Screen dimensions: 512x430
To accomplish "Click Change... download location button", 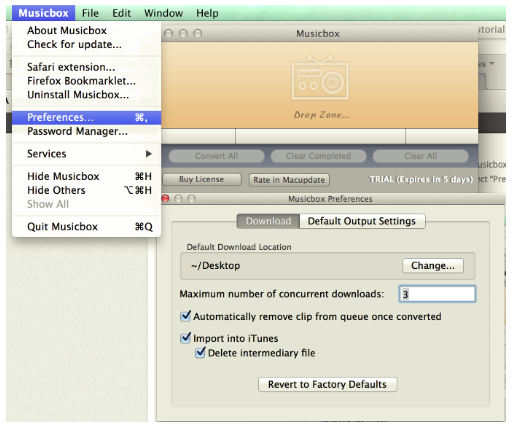I will (x=433, y=266).
